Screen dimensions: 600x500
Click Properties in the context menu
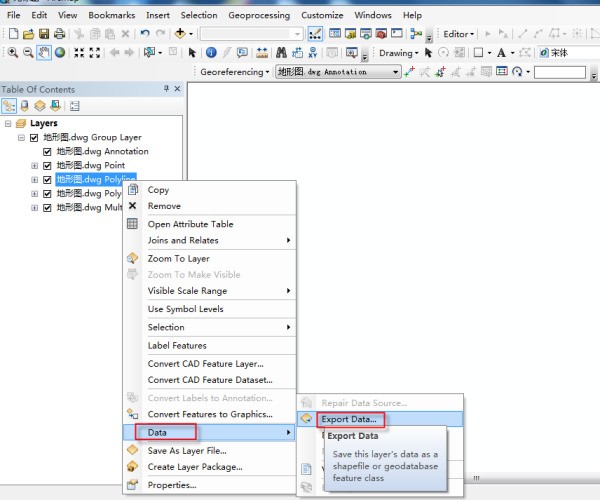pyautogui.click(x=172, y=485)
